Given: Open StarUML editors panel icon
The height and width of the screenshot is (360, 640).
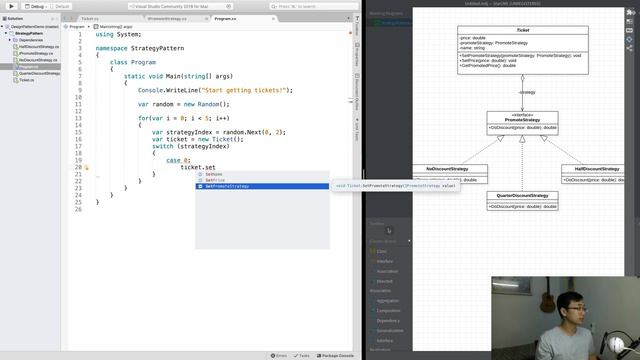Looking at the screenshot, I should [630, 21].
